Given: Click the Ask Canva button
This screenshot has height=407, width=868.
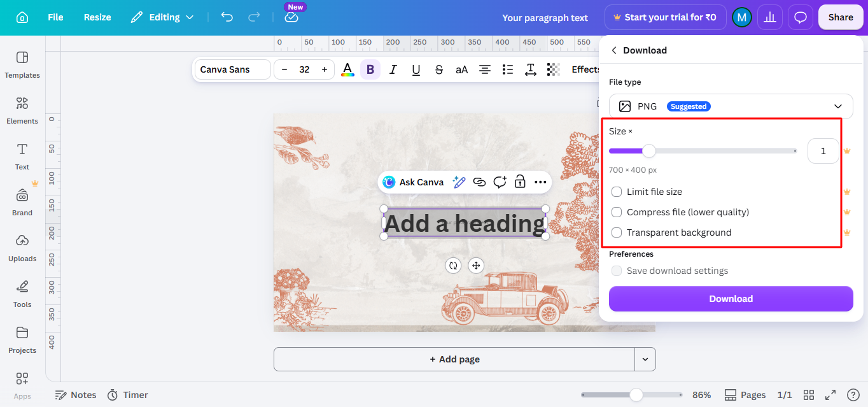Looking at the screenshot, I should [414, 182].
